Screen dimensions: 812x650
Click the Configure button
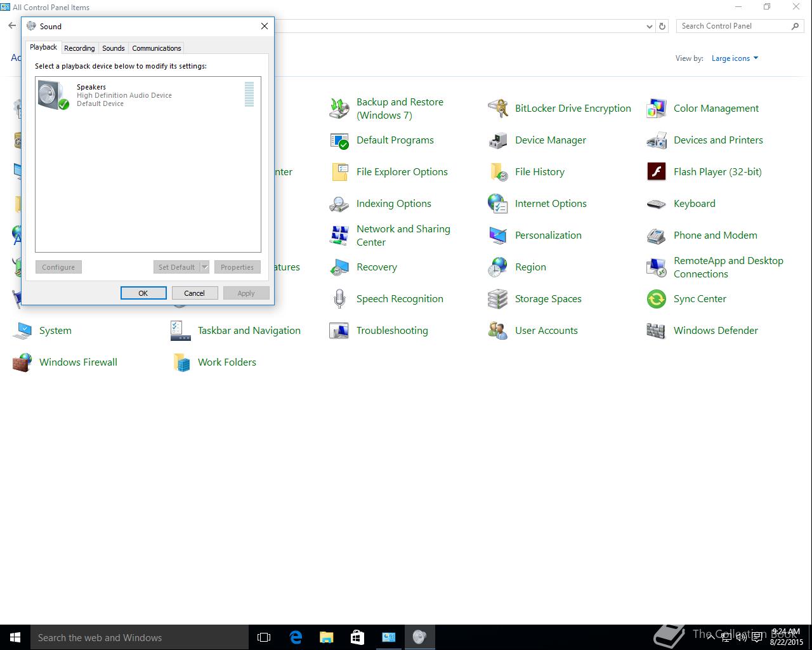58,267
